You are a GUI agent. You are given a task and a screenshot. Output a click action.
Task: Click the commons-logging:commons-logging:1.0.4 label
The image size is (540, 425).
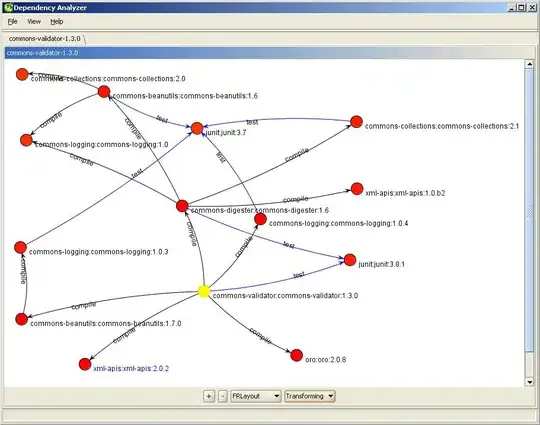[x=339, y=223]
